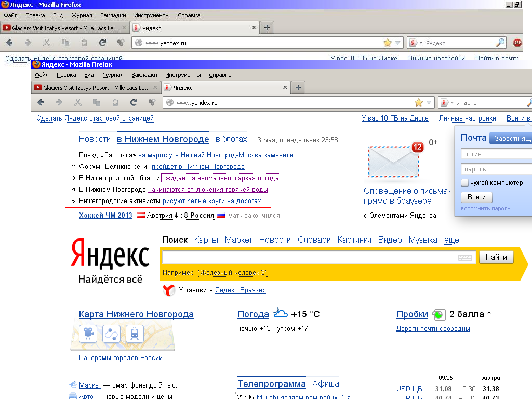Click Adblock Plus icon in background window
The width and height of the screenshot is (532, 399).
tap(517, 43)
